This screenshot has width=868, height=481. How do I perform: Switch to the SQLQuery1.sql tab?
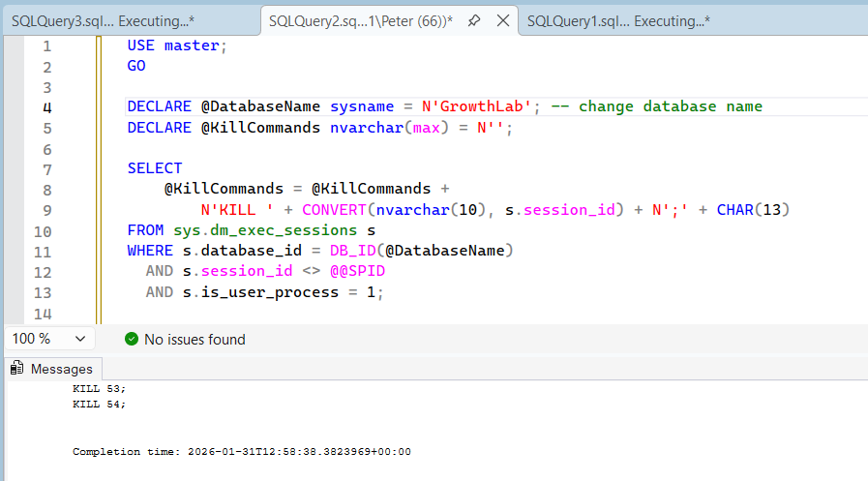click(617, 21)
